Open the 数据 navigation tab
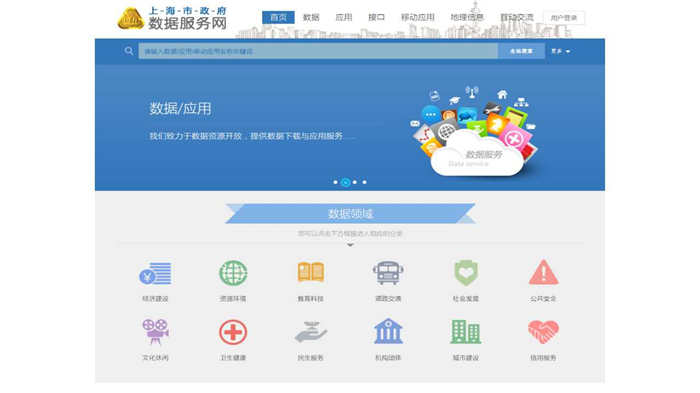700x393 pixels. tap(311, 17)
